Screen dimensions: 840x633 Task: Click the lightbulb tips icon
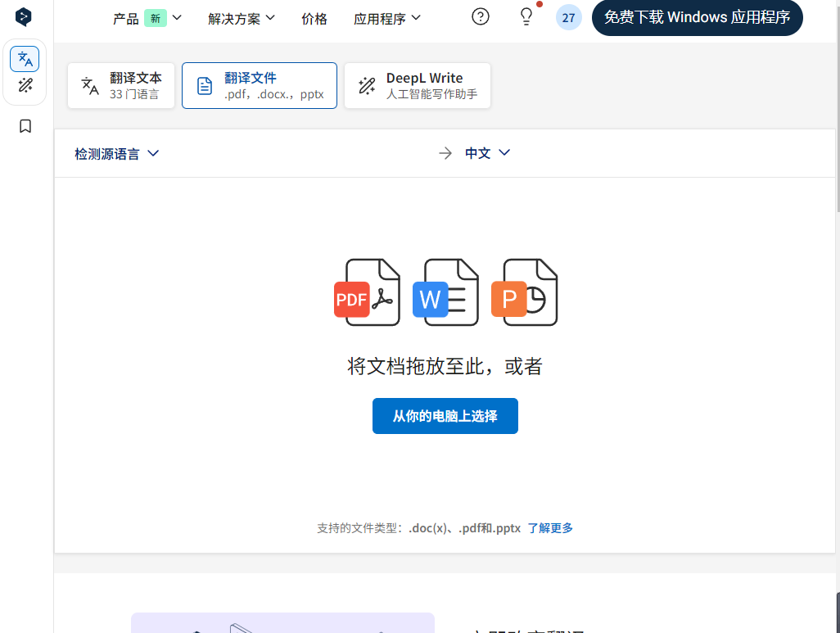(x=526, y=17)
